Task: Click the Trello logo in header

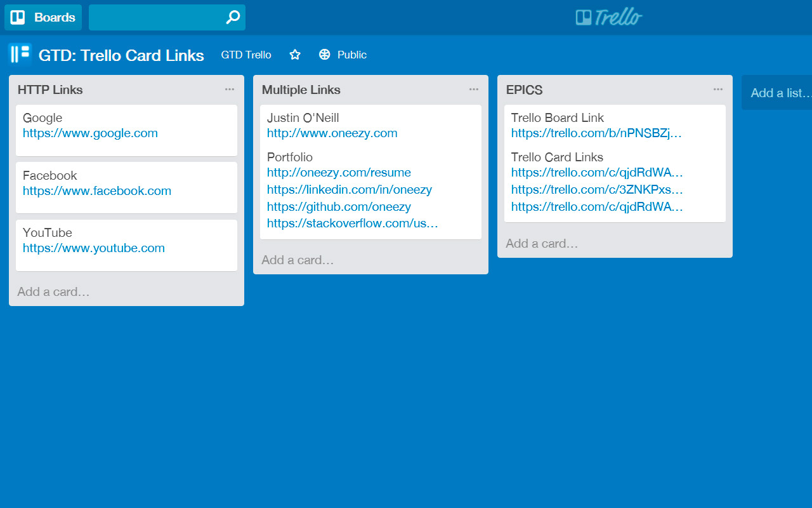Action: point(609,17)
